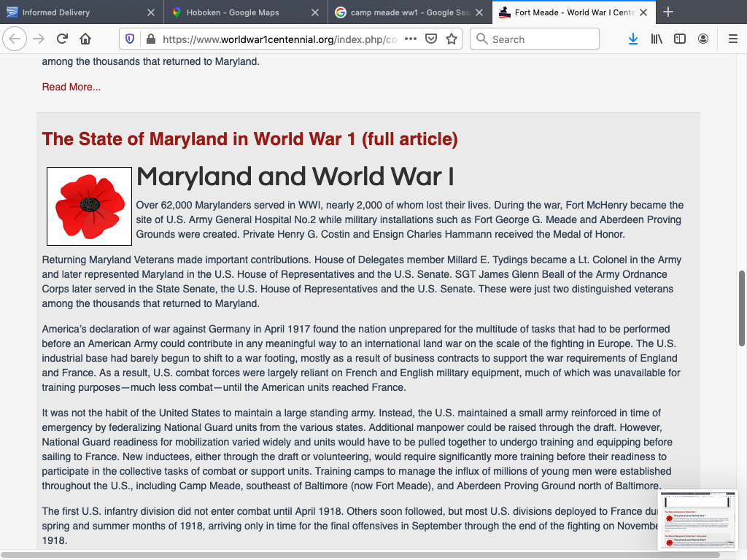Viewport: 747px width, 560px height.
Task: Reload the current page
Action: pos(62,39)
